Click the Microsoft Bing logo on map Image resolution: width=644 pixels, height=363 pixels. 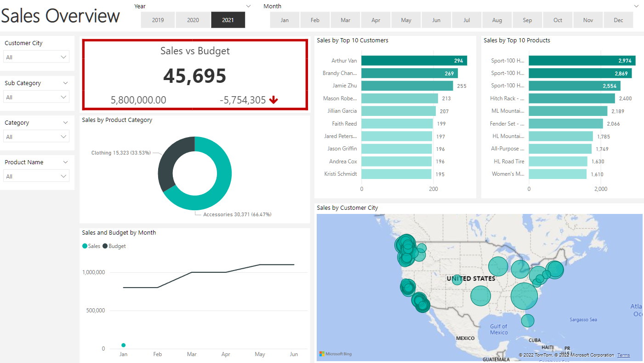(336, 354)
